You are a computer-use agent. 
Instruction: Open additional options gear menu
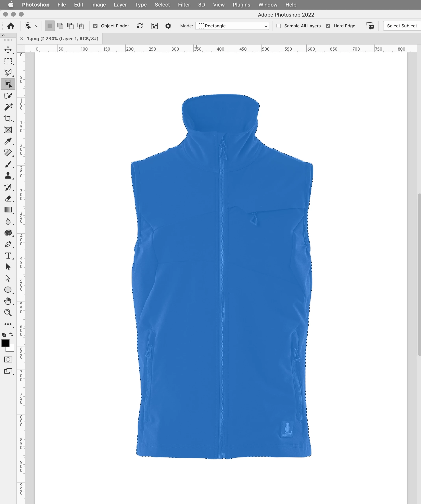tap(168, 26)
